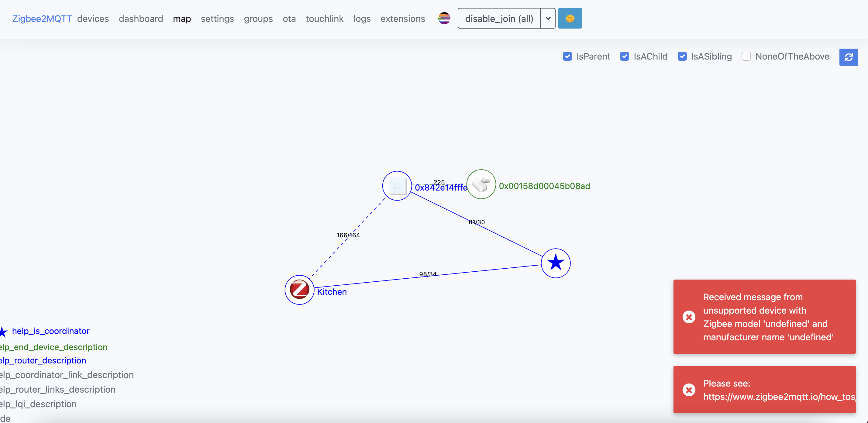Click the sun icon next to disable_join
This screenshot has height=423, width=868.
pyautogui.click(x=570, y=18)
